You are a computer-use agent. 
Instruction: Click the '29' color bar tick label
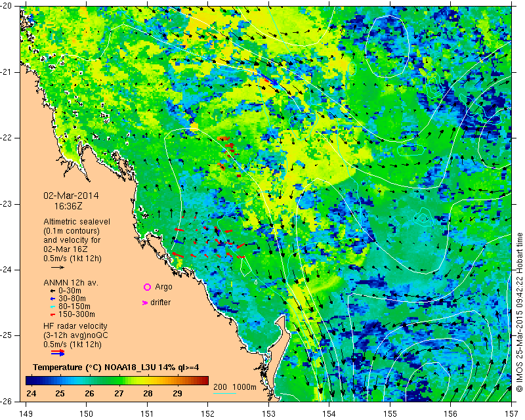(177, 393)
